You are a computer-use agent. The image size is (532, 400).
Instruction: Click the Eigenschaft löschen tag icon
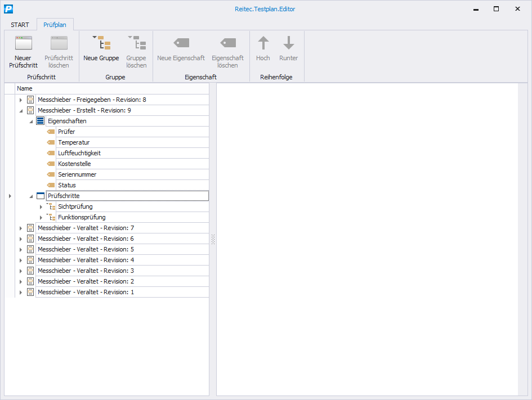pos(227,43)
